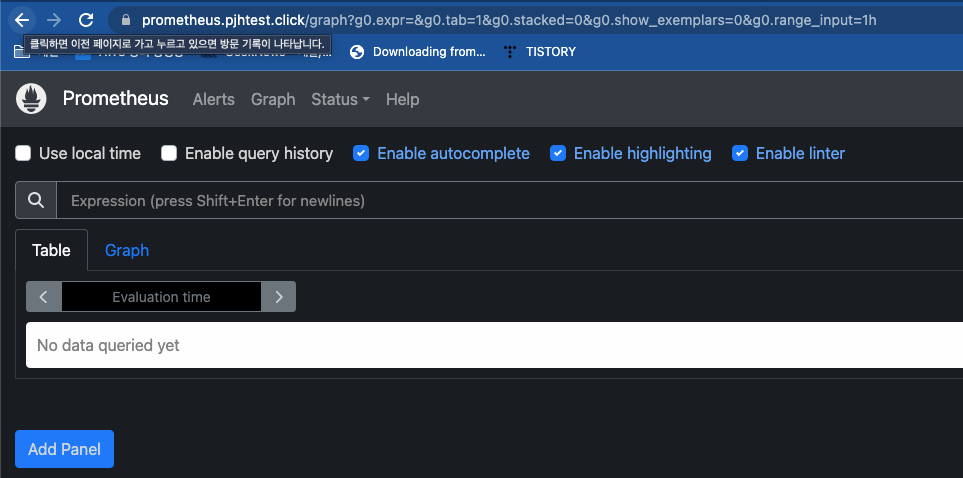Open the Help page
The height and width of the screenshot is (478, 963).
[403, 100]
